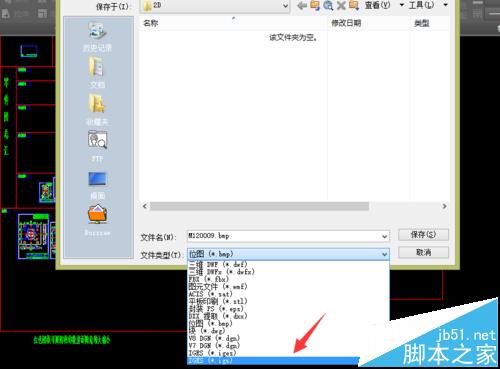Expand the arrow next to 工具(L)

445,5
